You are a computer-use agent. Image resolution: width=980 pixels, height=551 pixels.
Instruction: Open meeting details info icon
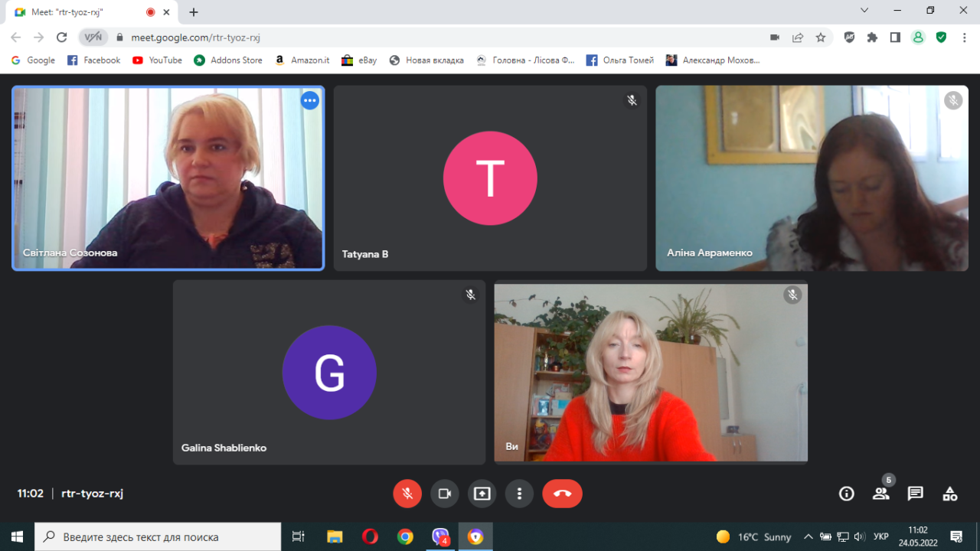pyautogui.click(x=846, y=494)
